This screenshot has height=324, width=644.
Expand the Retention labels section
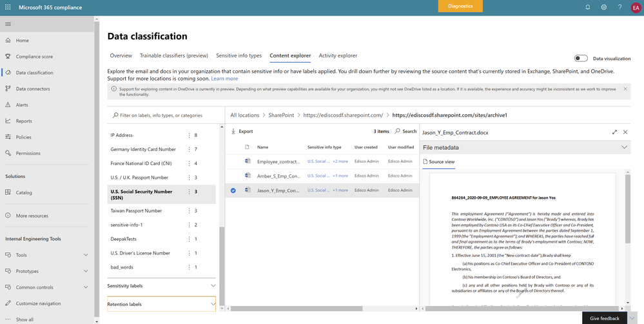tap(161, 304)
